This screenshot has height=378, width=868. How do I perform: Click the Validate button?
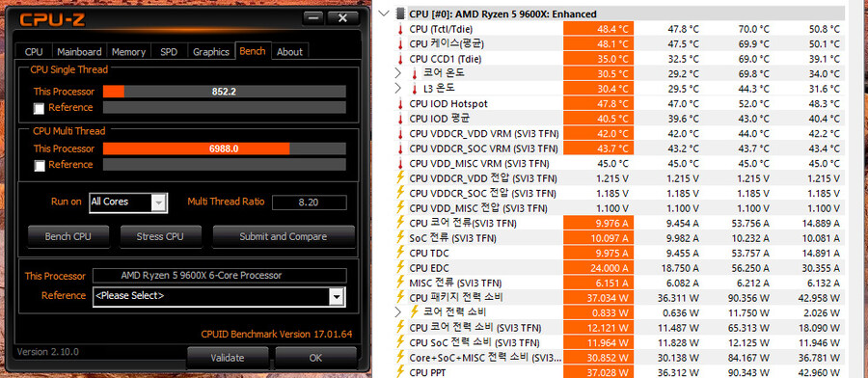pos(228,358)
